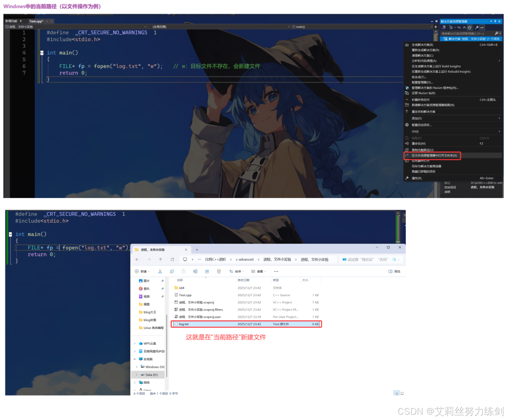
Task: Toggle the Preview pane button
Action: tap(394, 271)
